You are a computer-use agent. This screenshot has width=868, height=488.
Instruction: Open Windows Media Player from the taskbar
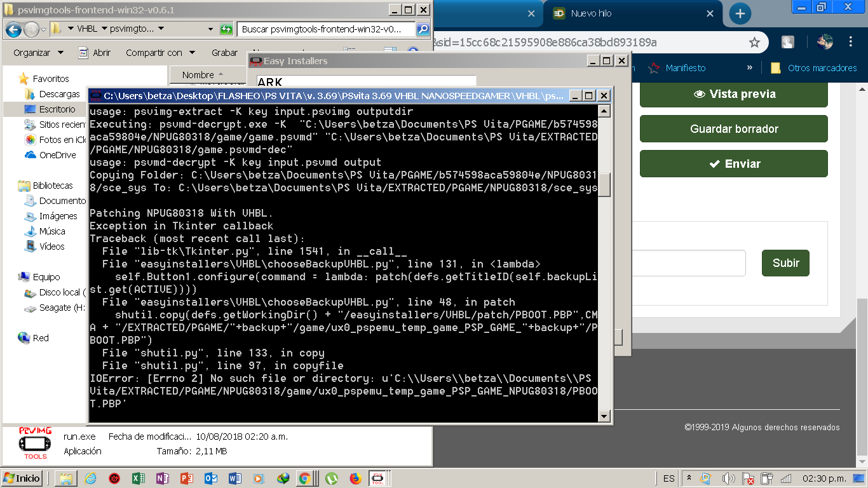pos(259,478)
